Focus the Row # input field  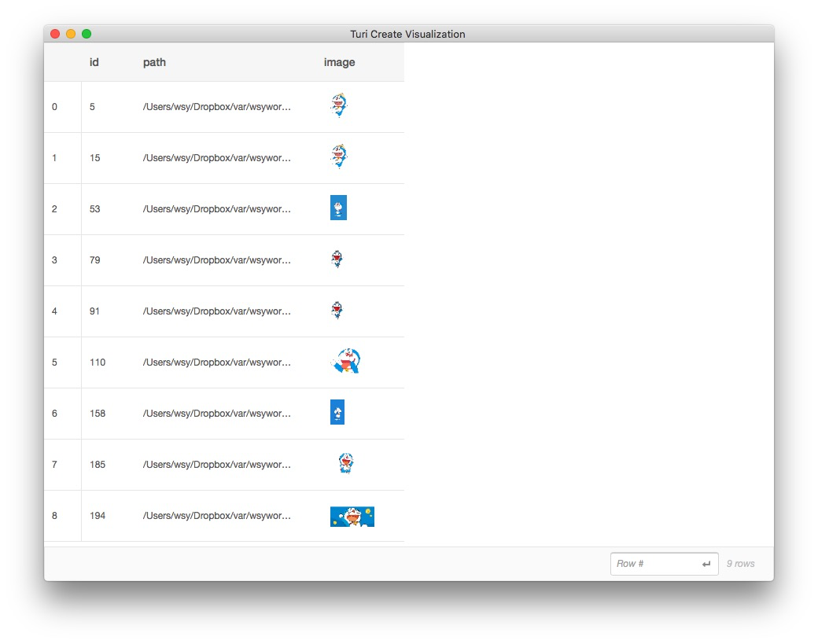(654, 564)
